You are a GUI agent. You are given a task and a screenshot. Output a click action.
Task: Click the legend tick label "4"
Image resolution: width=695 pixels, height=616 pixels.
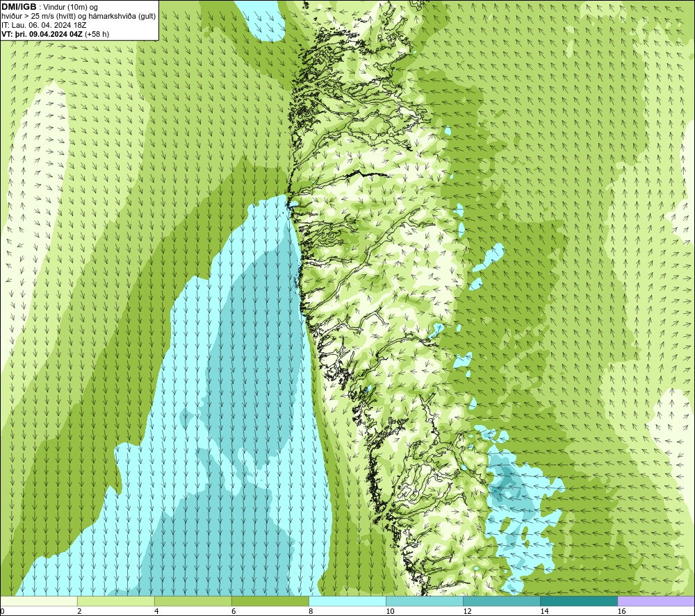(156, 611)
